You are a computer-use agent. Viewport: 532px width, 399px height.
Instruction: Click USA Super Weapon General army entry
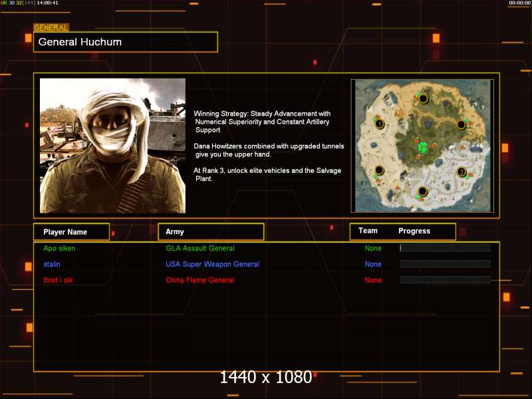pyautogui.click(x=212, y=264)
